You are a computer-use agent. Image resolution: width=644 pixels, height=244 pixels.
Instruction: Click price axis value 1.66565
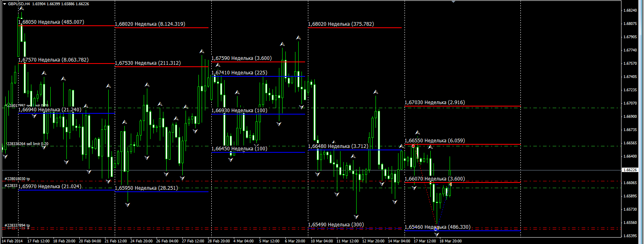point(630,143)
